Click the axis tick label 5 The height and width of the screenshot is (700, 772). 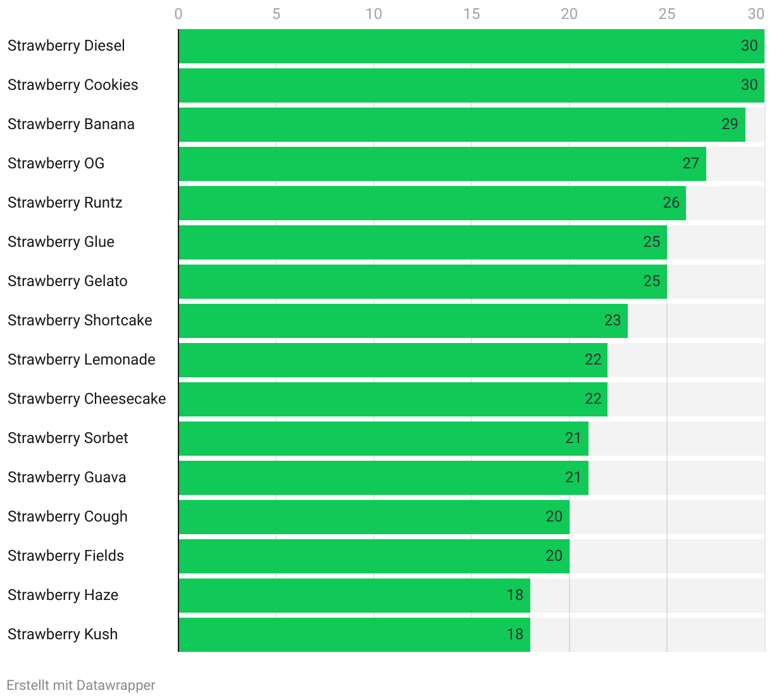[276, 14]
